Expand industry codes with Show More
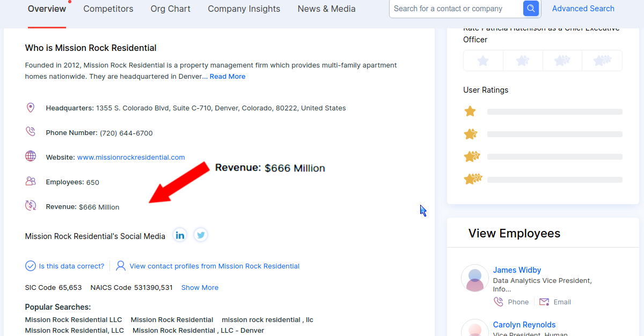The image size is (644, 336). pos(200,288)
